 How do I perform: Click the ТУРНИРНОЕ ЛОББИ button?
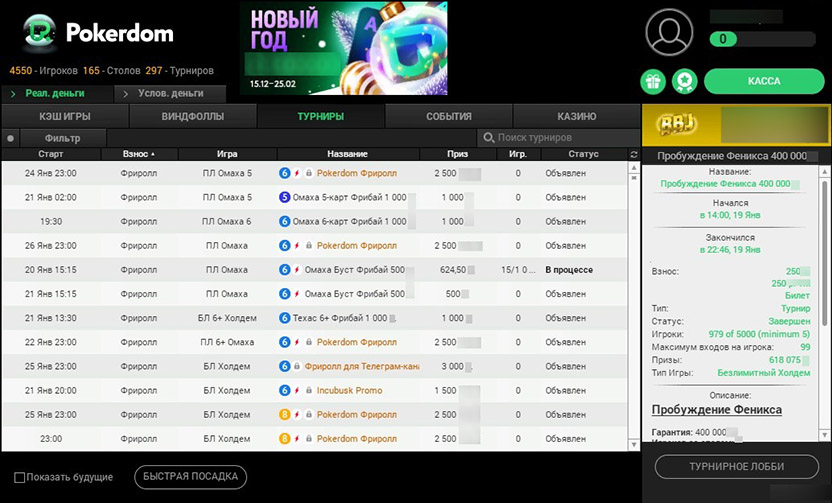[x=736, y=466]
